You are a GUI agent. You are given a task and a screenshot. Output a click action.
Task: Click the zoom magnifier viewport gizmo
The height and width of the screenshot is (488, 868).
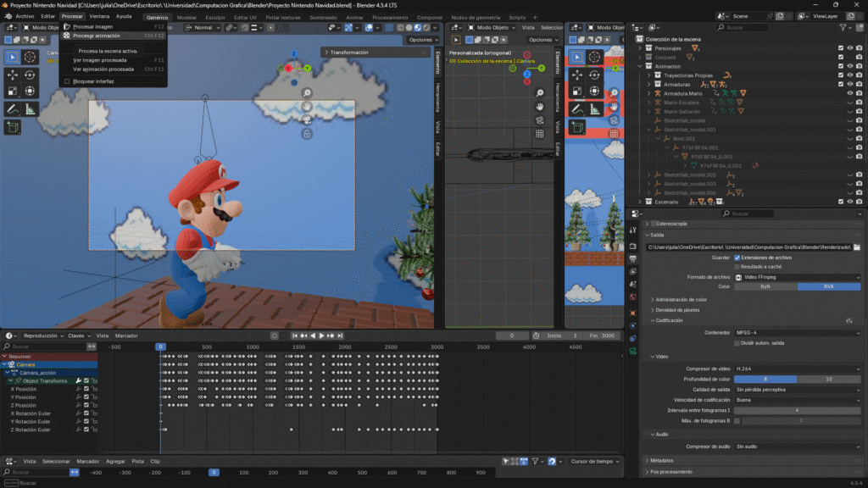point(306,93)
